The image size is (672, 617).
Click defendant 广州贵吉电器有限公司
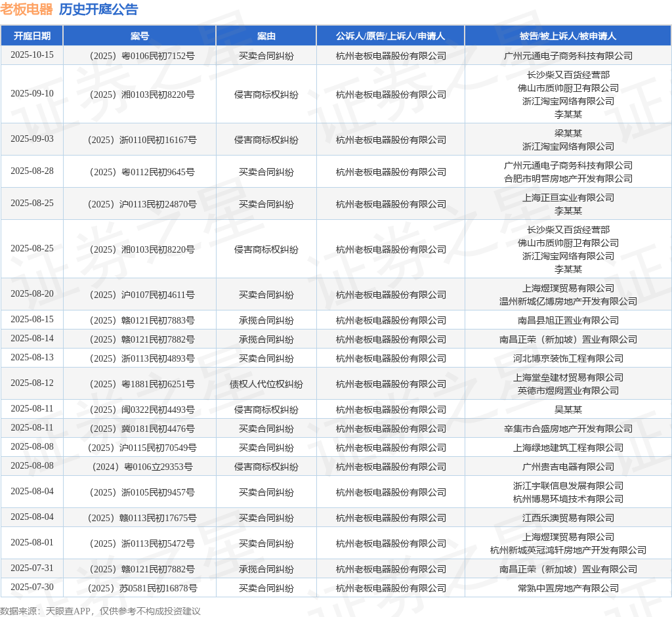click(x=568, y=467)
